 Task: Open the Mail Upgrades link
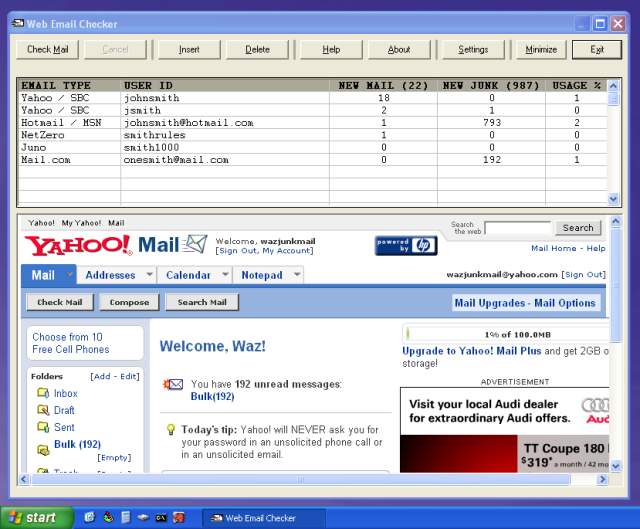tap(490, 303)
